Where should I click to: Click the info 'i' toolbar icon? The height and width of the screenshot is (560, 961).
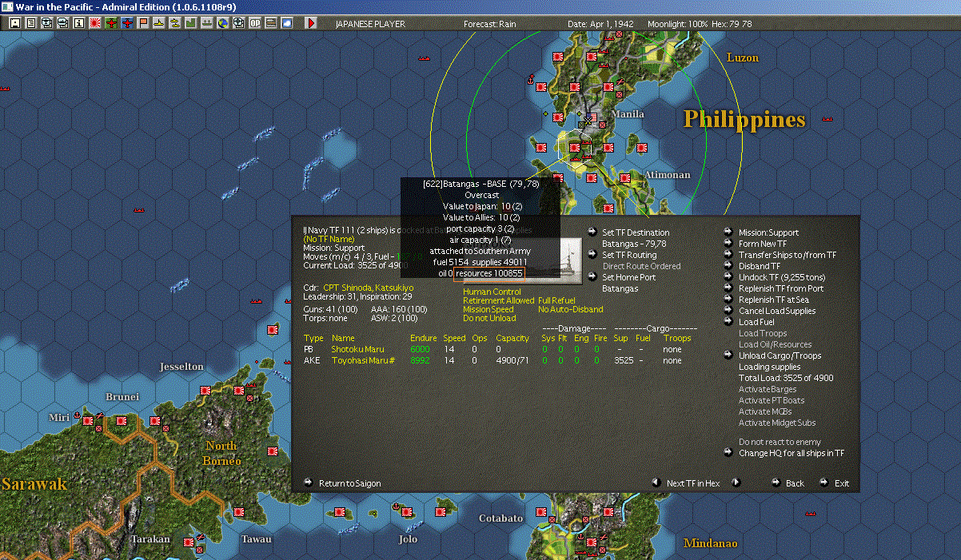[78, 24]
